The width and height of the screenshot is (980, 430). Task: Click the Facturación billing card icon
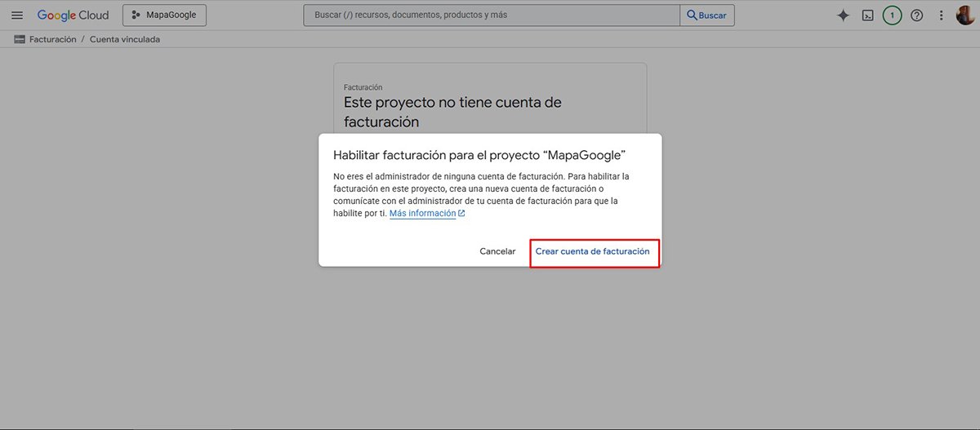(20, 39)
